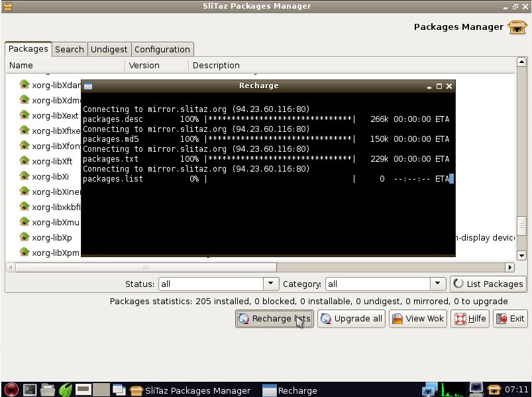Launch the terminal from the taskbar
The height and width of the screenshot is (397, 532).
[x=30, y=390]
